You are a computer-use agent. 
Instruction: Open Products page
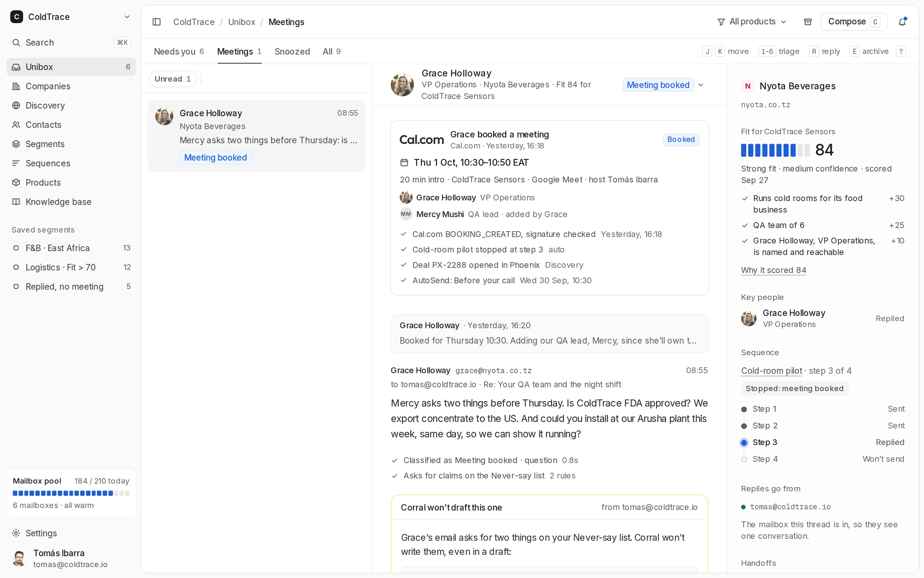click(x=71, y=182)
